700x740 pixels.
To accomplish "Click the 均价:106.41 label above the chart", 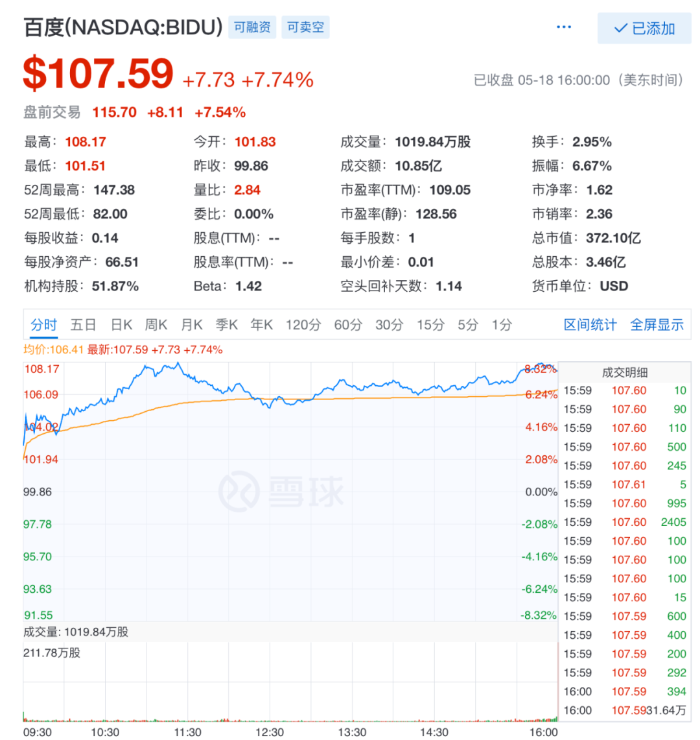I will click(53, 350).
